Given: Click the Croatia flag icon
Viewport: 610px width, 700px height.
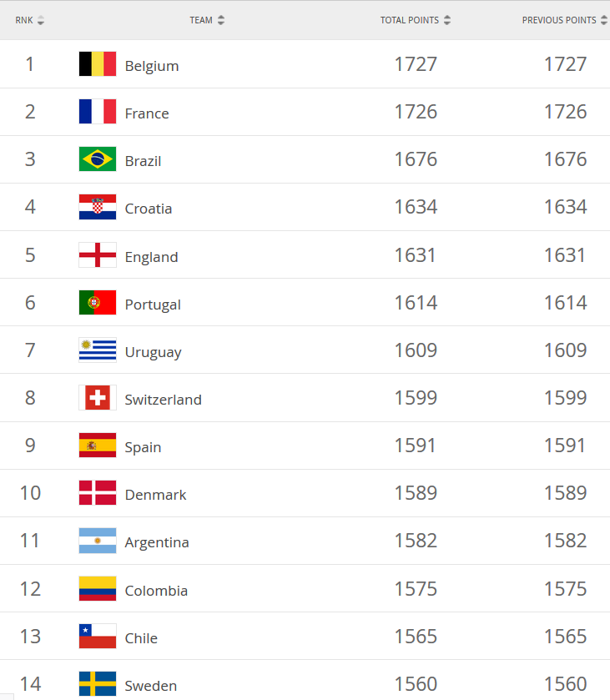Looking at the screenshot, I should (98, 207).
